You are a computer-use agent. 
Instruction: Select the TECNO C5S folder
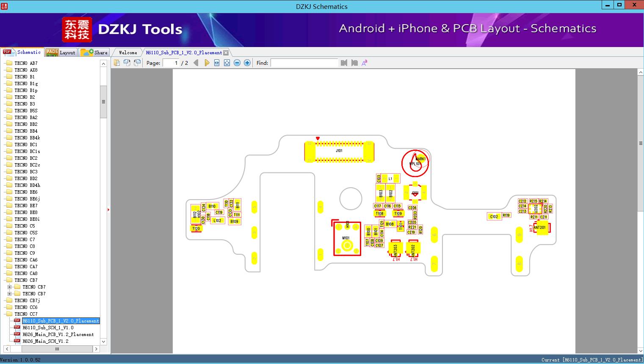26,233
